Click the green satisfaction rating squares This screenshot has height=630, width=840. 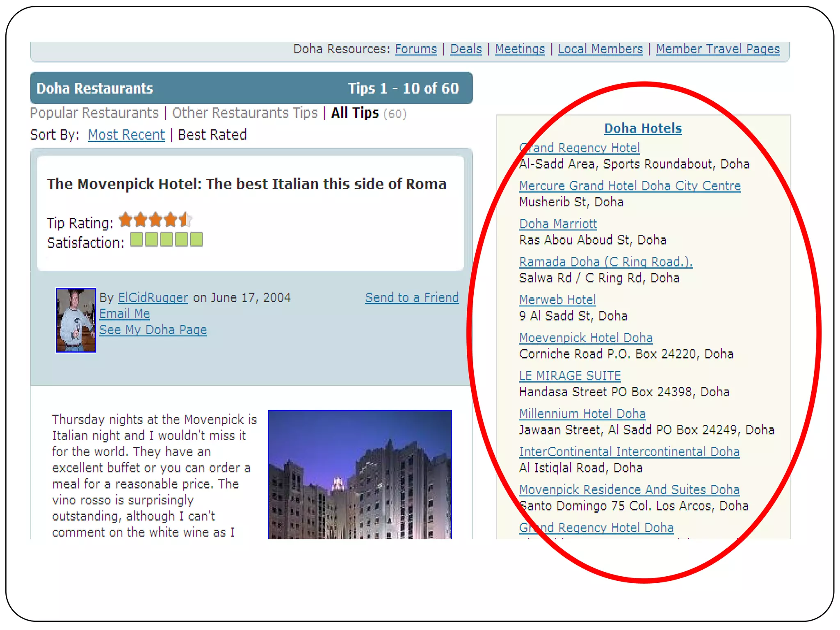(166, 240)
